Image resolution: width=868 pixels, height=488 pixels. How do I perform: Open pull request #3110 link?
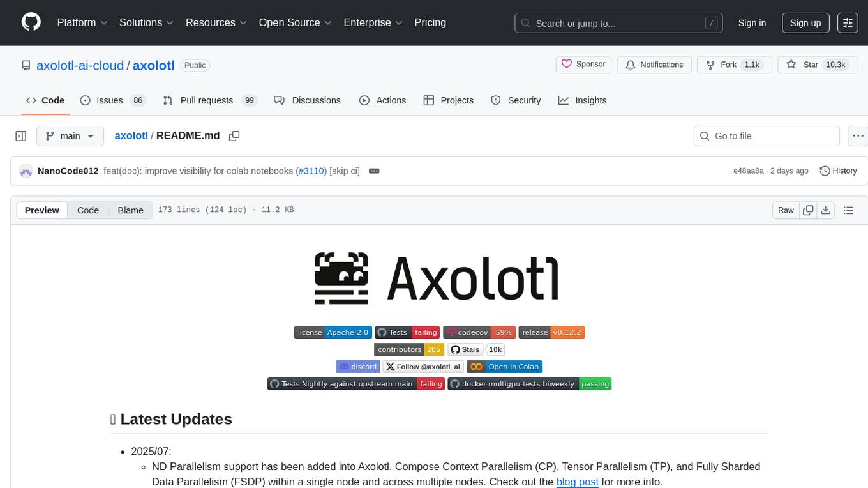(x=313, y=171)
